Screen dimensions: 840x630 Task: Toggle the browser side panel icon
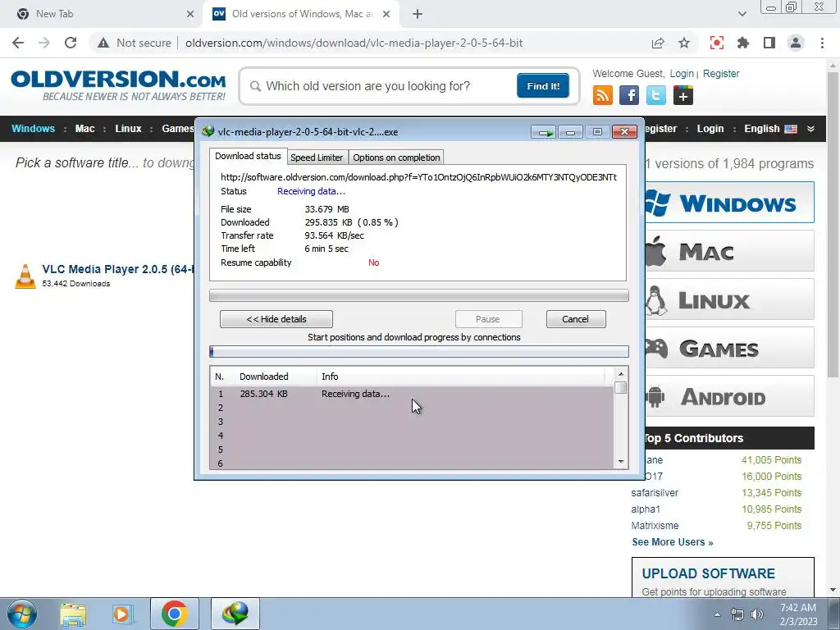pos(769,43)
